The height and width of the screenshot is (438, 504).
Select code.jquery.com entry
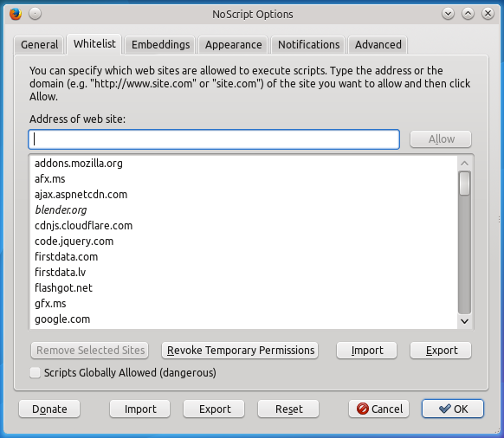(243, 241)
